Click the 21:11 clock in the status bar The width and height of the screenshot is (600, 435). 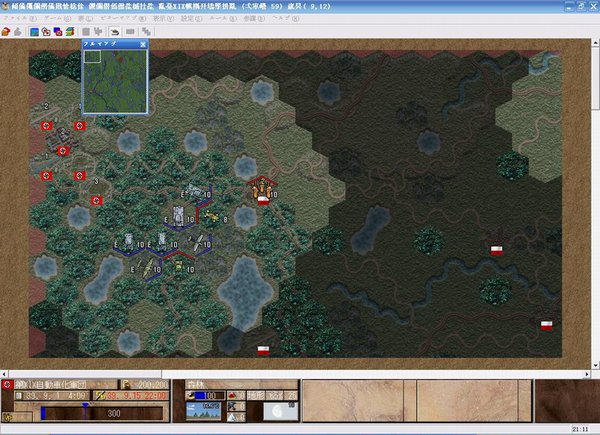[x=580, y=430]
